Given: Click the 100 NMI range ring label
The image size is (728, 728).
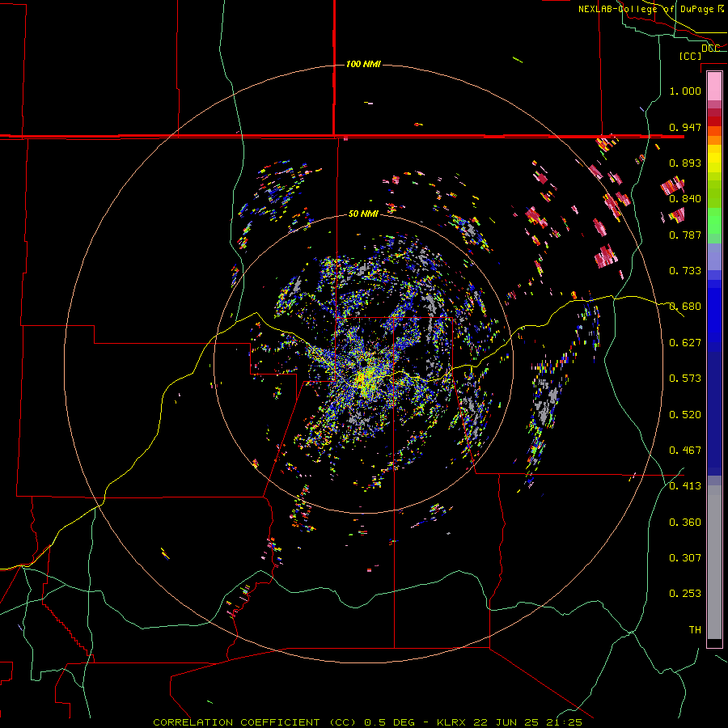Looking at the screenshot, I should coord(363,64).
